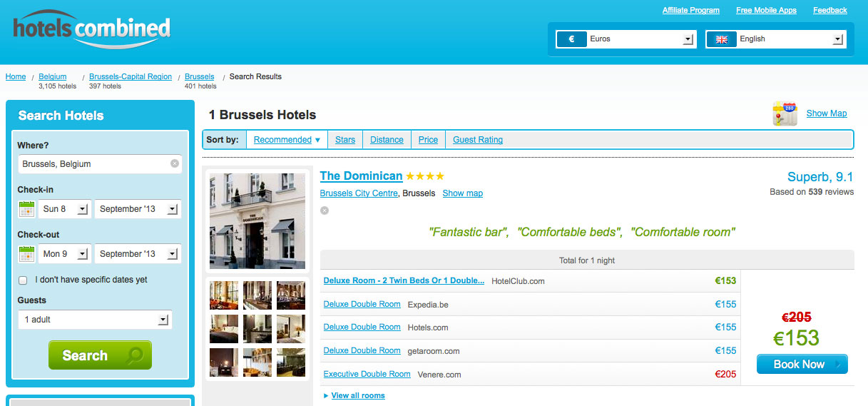868x406 pixels.
Task: Click the map icon beside Show Map
Action: 785,113
